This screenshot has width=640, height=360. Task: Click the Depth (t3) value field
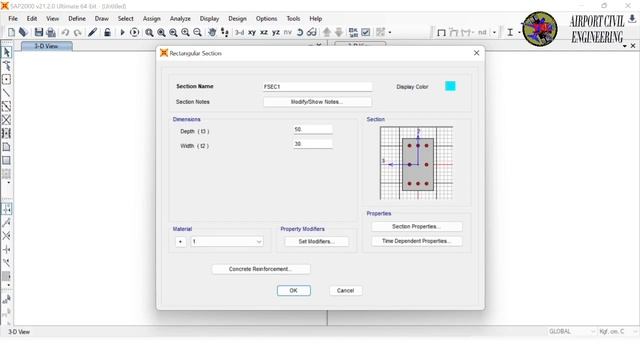[313, 129]
